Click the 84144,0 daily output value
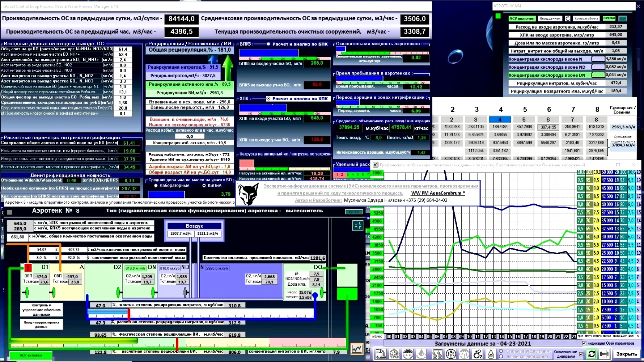 pyautogui.click(x=181, y=19)
